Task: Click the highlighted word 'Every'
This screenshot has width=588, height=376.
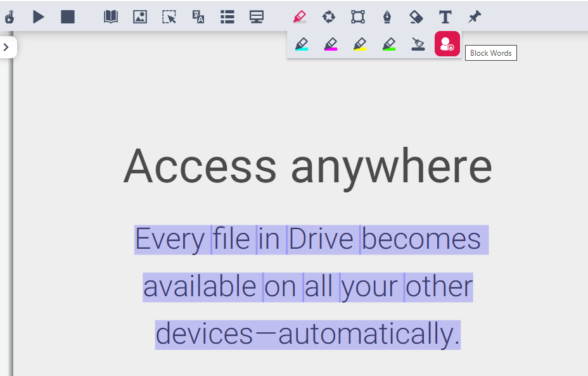Action: click(172, 240)
